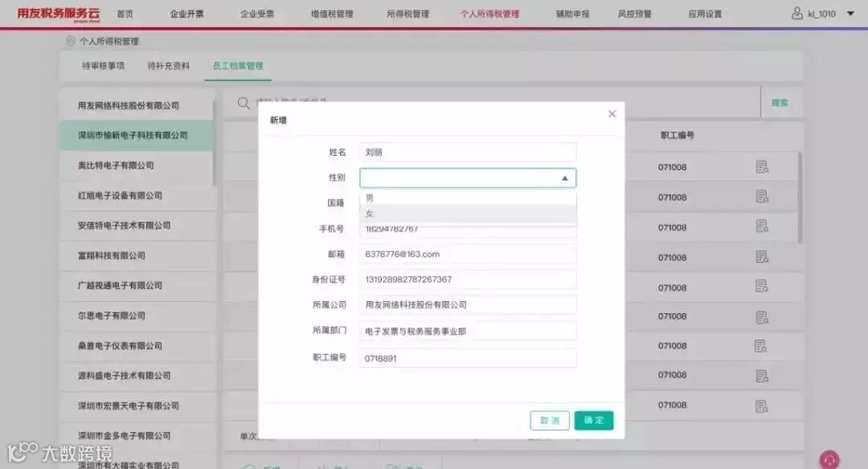
Task: Switch to the 员工档案管理 tab
Action: [x=238, y=66]
